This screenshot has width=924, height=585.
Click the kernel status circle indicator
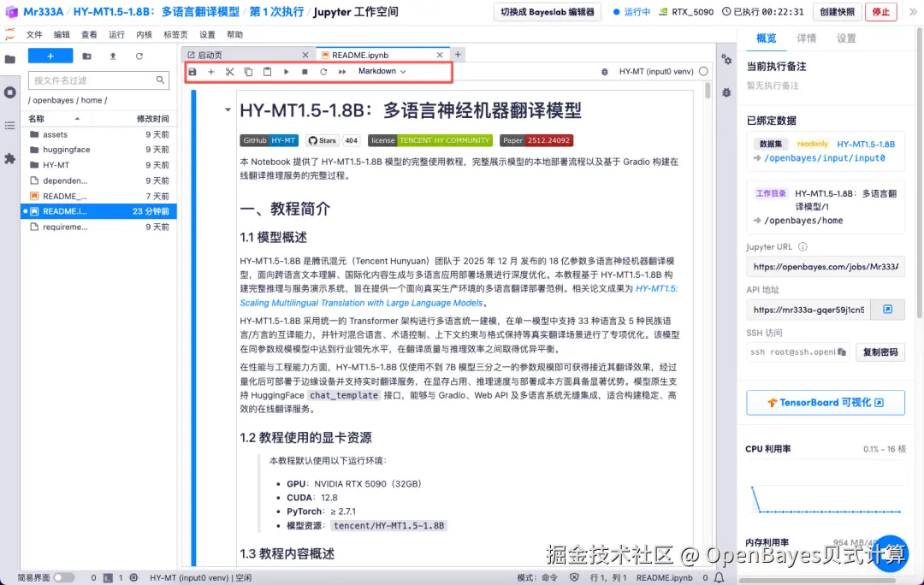pos(703,71)
